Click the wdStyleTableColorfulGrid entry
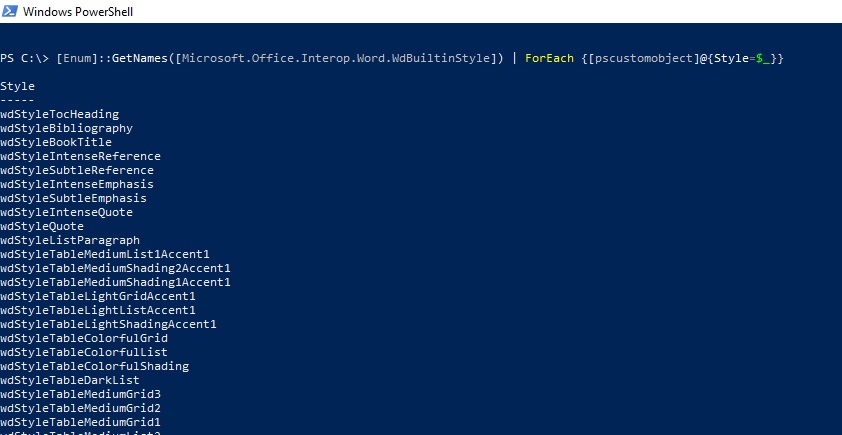The height and width of the screenshot is (435, 842). [x=84, y=339]
